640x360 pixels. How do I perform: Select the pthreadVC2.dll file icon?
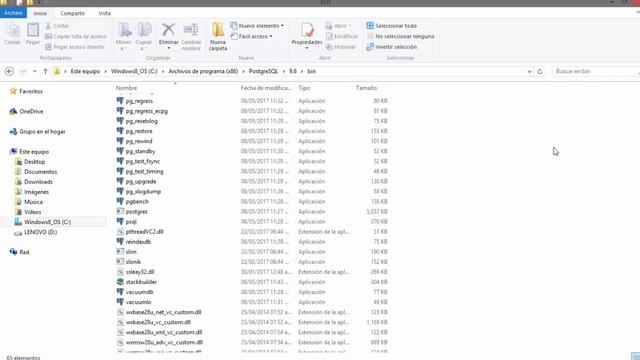coord(120,231)
